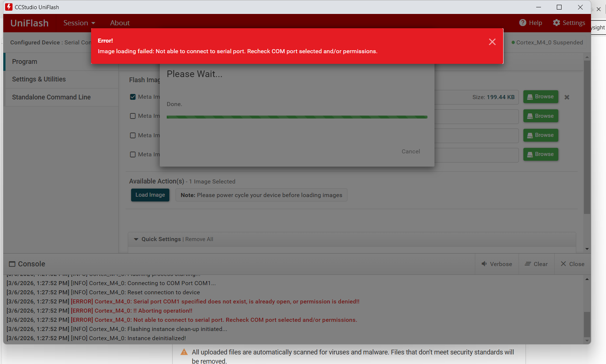This screenshot has height=364, width=606.
Task: Open the About menu item
Action: pyautogui.click(x=120, y=23)
